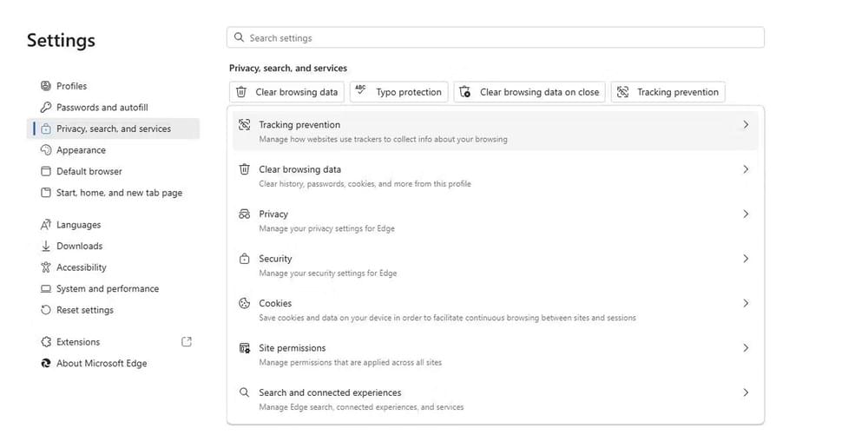This screenshot has width=868, height=435.
Task: Click the Microsoft Edge logo icon
Action: 46,363
